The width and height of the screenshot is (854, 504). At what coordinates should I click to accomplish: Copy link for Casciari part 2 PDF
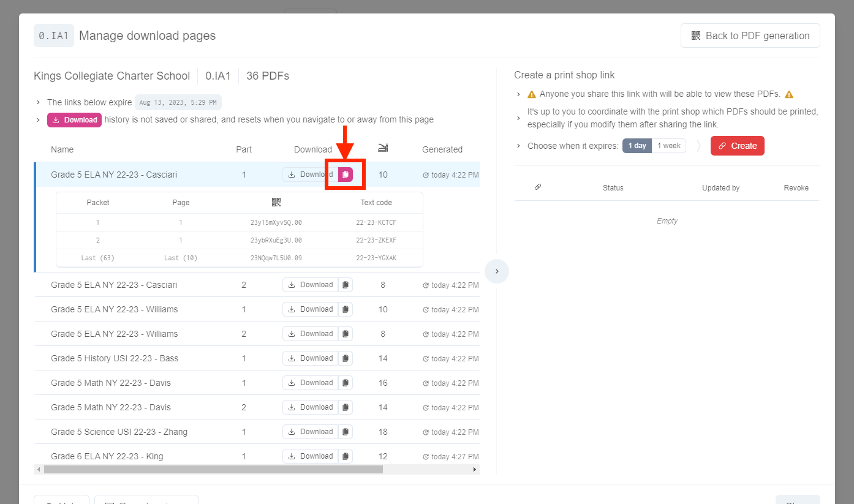[x=346, y=285]
